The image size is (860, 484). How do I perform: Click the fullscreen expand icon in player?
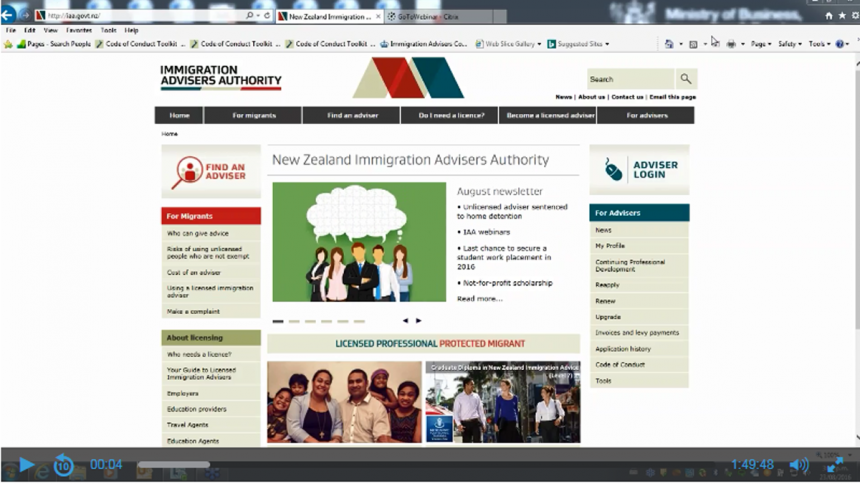pos(835,465)
